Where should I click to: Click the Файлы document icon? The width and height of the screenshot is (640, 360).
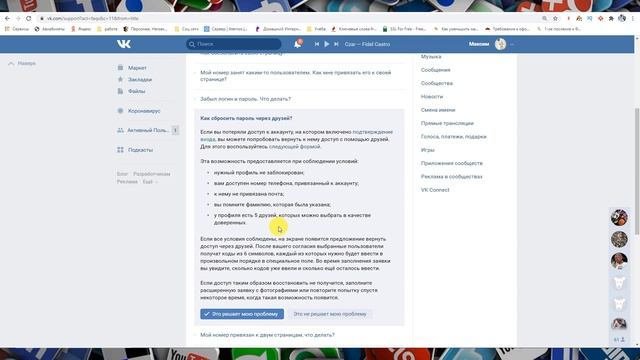120,91
